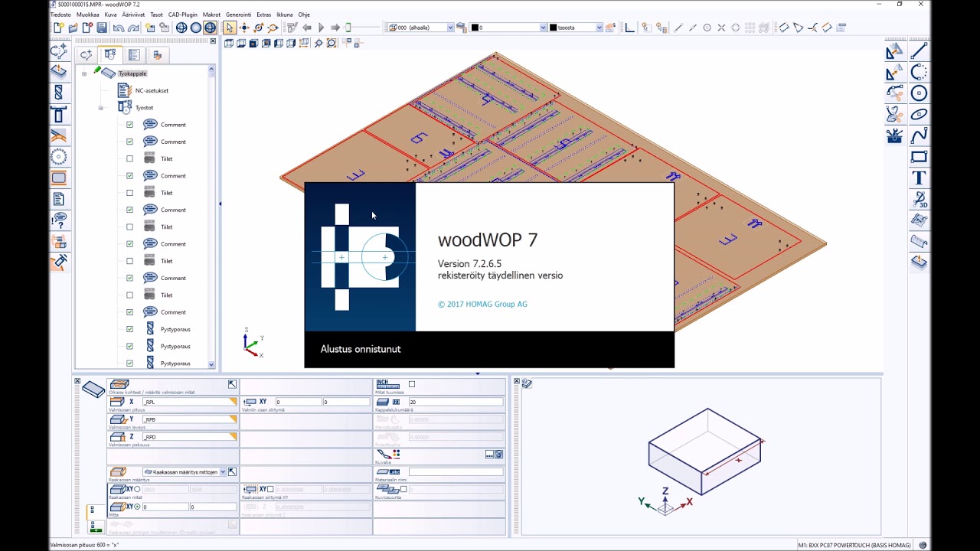Redo the last undone action
This screenshot has height=551, width=980.
(133, 28)
